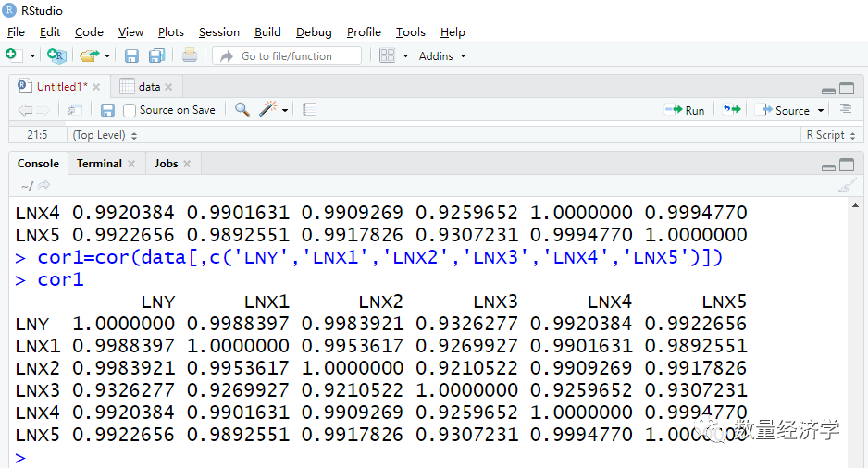Open the New File dropdown arrow
This screenshot has width=868, height=468.
tap(32, 55)
